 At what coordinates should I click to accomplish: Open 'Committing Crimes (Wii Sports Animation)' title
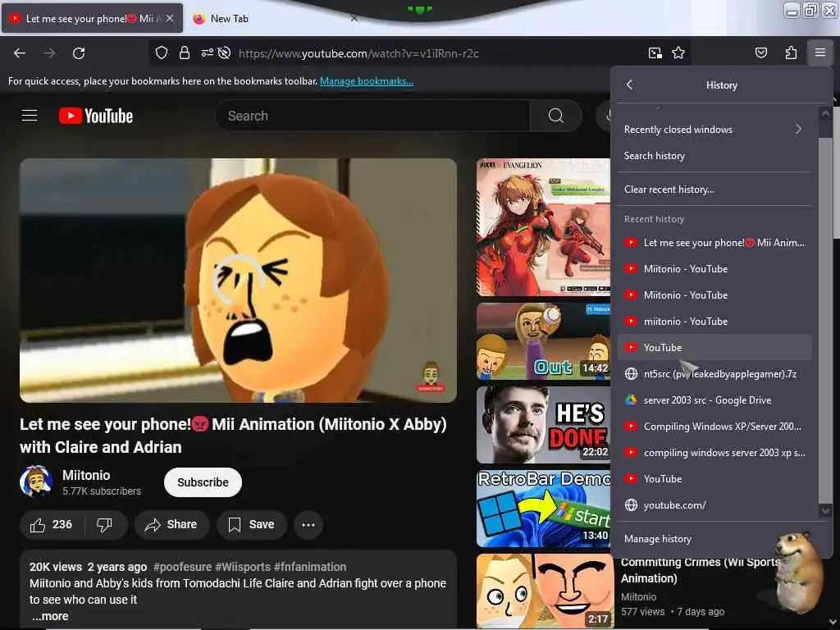click(699, 570)
